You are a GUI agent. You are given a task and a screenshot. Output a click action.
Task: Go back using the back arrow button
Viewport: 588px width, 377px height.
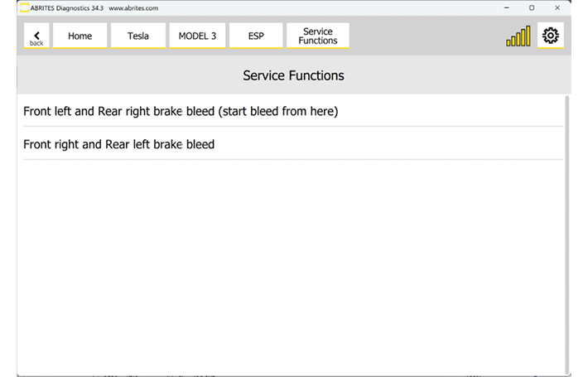[36, 36]
